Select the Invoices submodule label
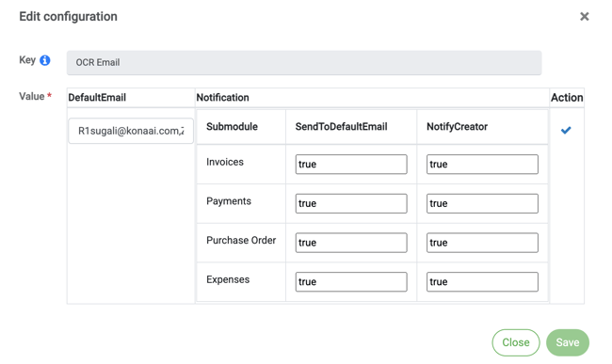Screen dimensions: 612x364 pyautogui.click(x=225, y=162)
